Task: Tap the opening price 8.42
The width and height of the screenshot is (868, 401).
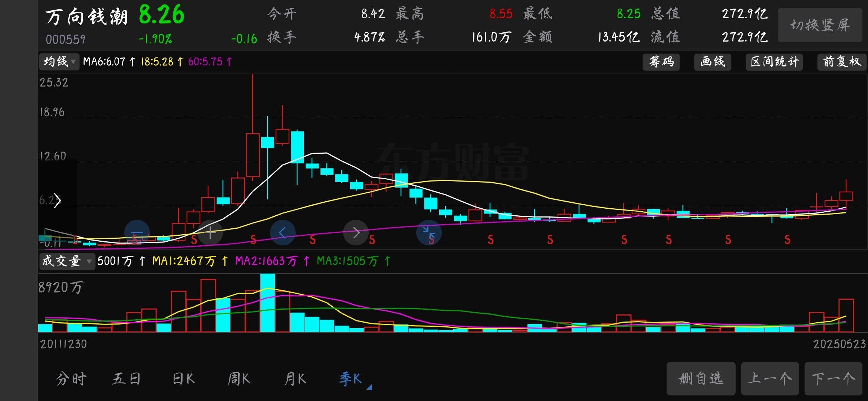Action: tap(373, 14)
